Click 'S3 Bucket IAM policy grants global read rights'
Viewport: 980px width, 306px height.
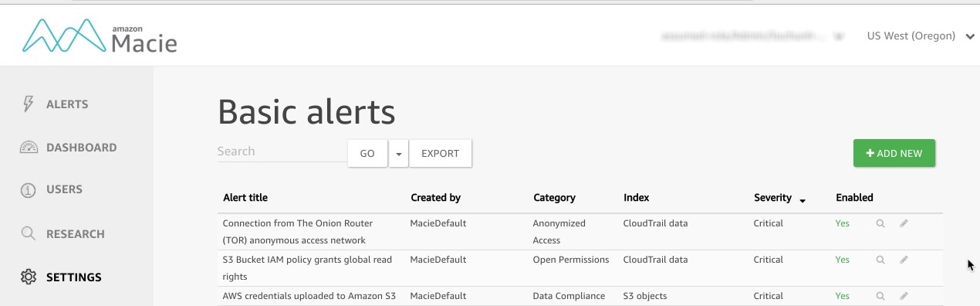307,268
